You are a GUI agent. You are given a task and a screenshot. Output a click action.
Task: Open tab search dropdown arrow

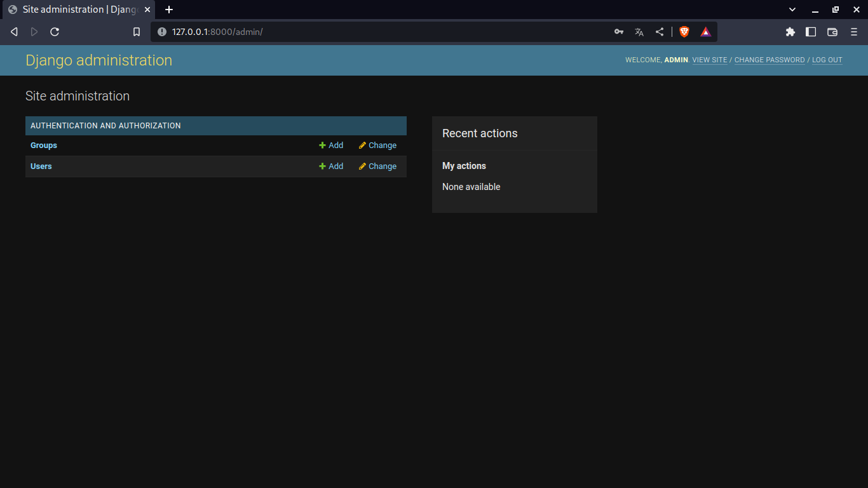[792, 10]
